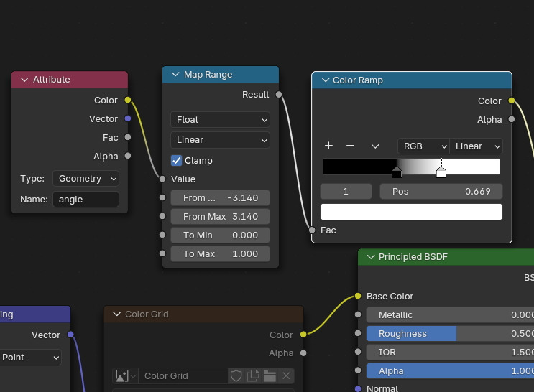Click the To Max 1.000 field

(x=221, y=254)
